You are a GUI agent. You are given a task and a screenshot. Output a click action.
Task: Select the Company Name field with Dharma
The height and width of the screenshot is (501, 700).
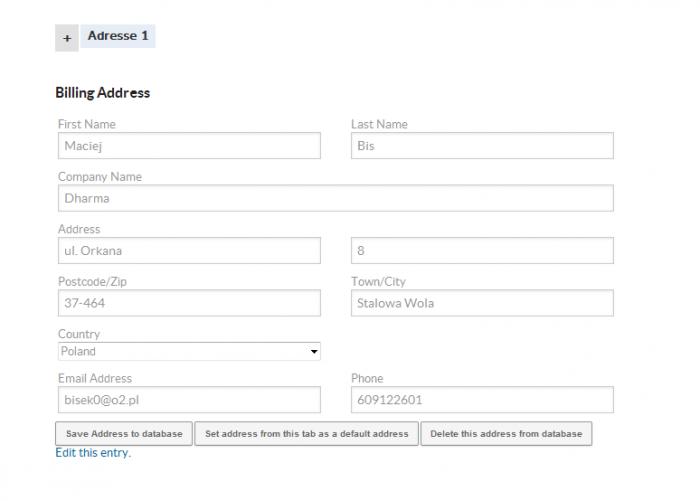pyautogui.click(x=335, y=198)
